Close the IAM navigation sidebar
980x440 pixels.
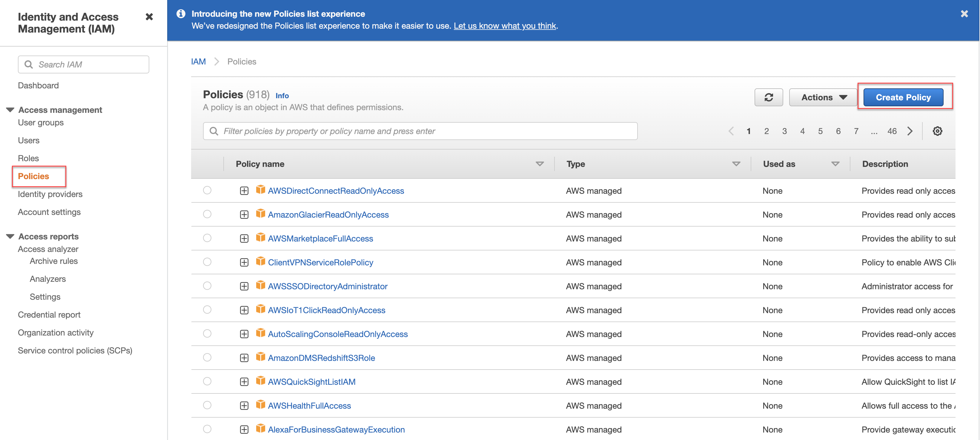tap(149, 17)
